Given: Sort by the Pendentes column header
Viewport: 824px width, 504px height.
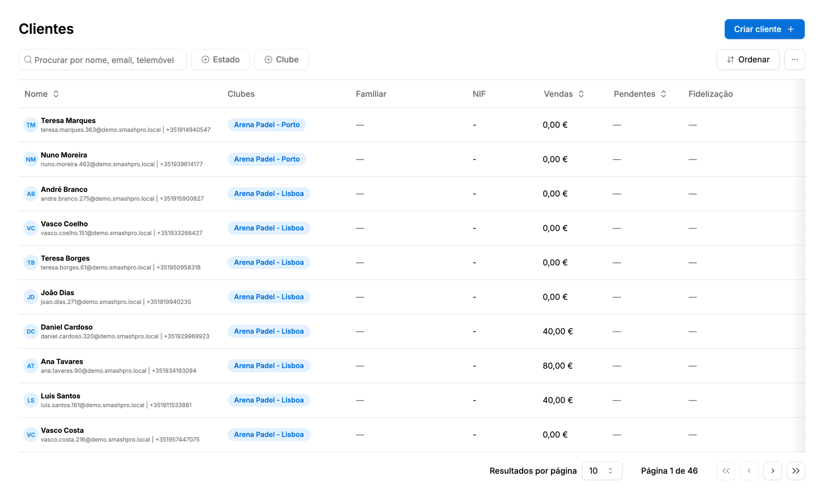Looking at the screenshot, I should [x=640, y=94].
